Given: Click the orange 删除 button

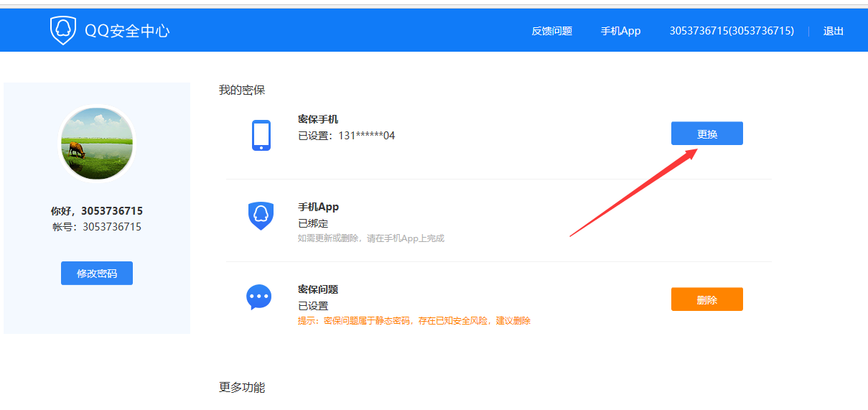Looking at the screenshot, I should coord(707,299).
